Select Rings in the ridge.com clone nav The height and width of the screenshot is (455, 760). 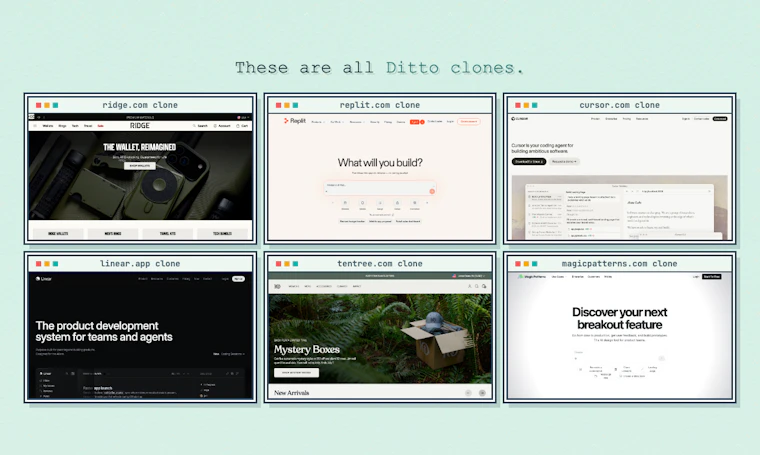point(62,126)
